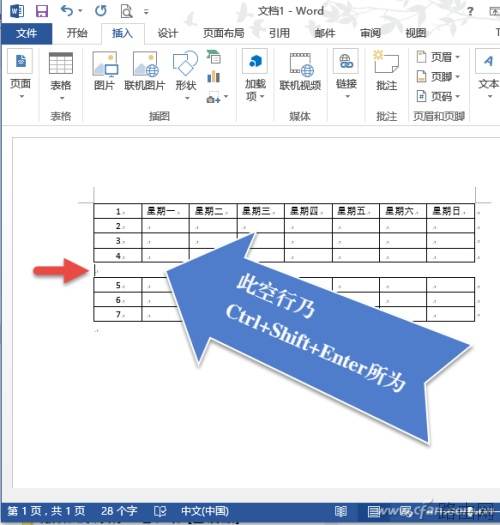Insert a chart from the ribbon
Image resolution: width=500 pixels, height=525 pixels.
click(x=214, y=77)
